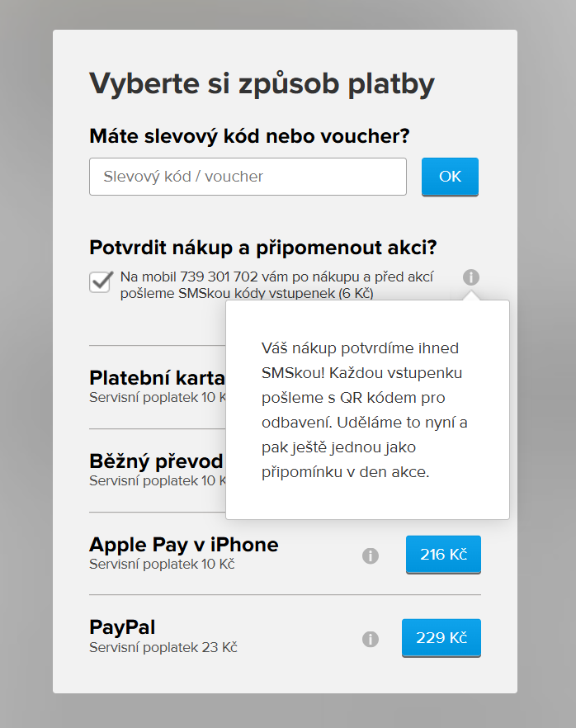The image size is (576, 728).
Task: Choose the 229 Kč PayPal button
Action: tap(441, 638)
